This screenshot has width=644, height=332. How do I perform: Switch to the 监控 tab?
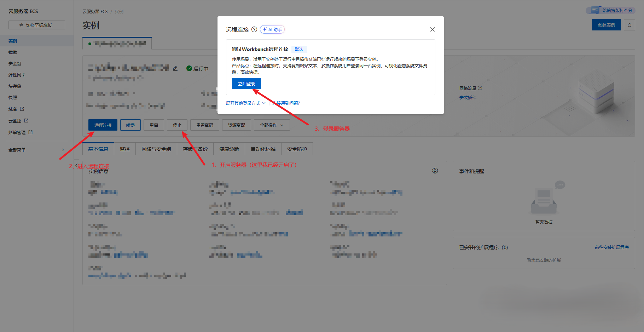(125, 149)
